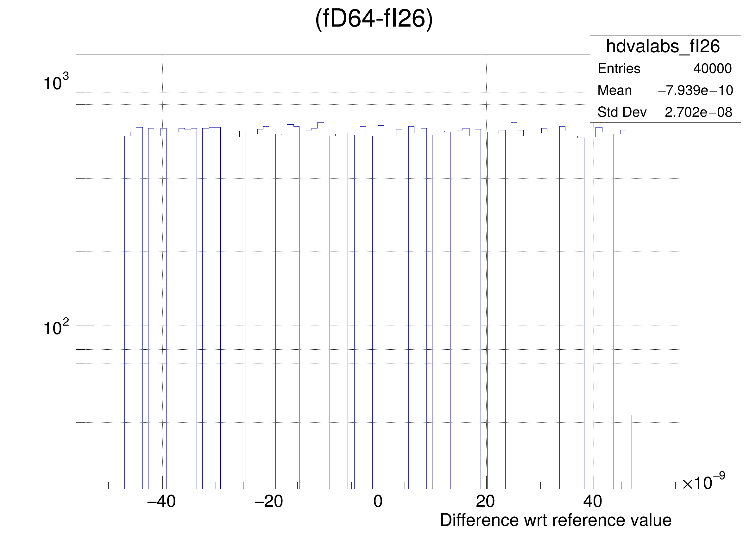The image size is (756, 543).
Task: Click the Entries value 40000
Action: [712, 69]
